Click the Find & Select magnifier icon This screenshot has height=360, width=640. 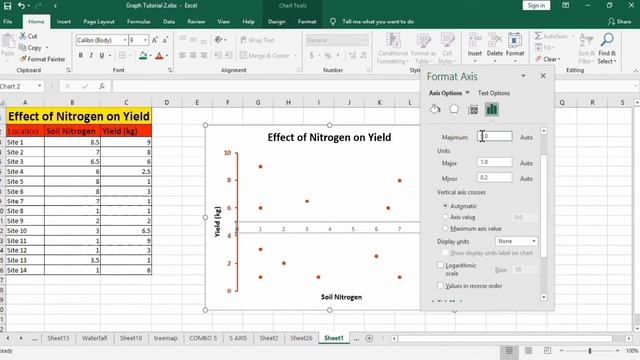coord(607,40)
